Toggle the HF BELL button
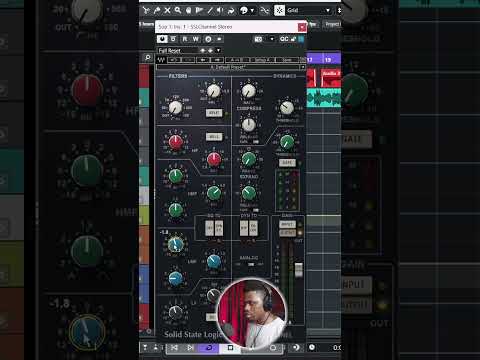480x360 pixels. tap(214, 137)
